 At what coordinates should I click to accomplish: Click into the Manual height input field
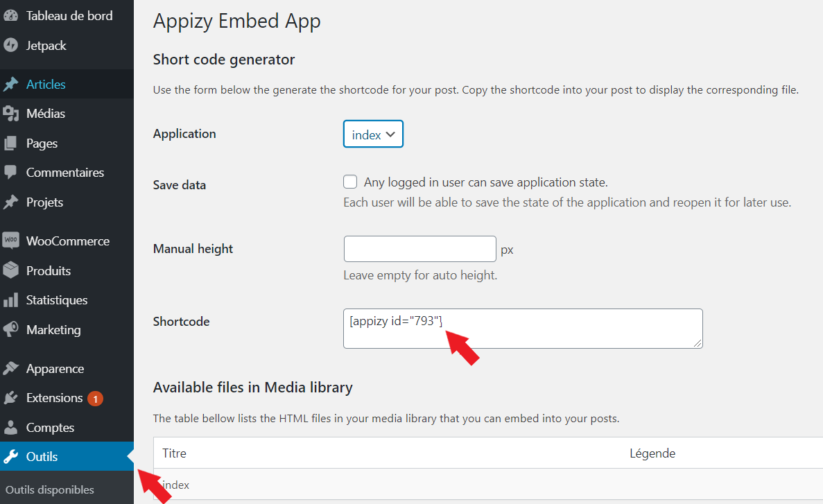click(419, 249)
